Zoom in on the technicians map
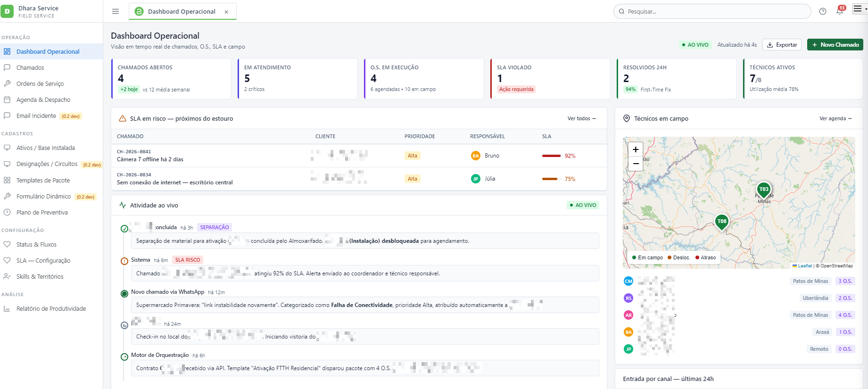The width and height of the screenshot is (868, 389). tap(636, 149)
